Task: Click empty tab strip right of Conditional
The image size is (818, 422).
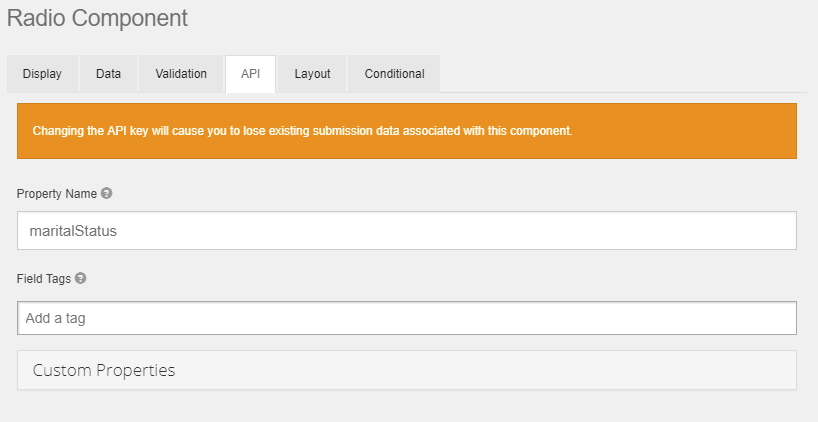Action: coord(620,74)
